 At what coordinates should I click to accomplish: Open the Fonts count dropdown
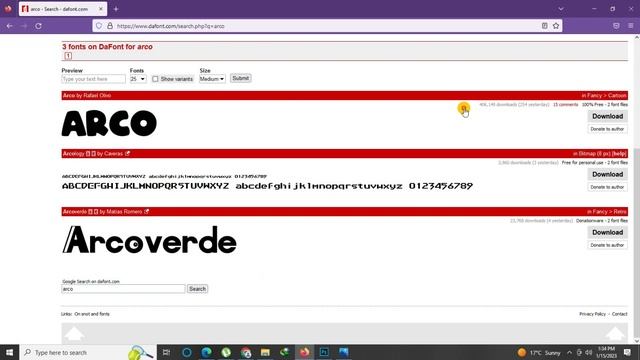pos(138,79)
